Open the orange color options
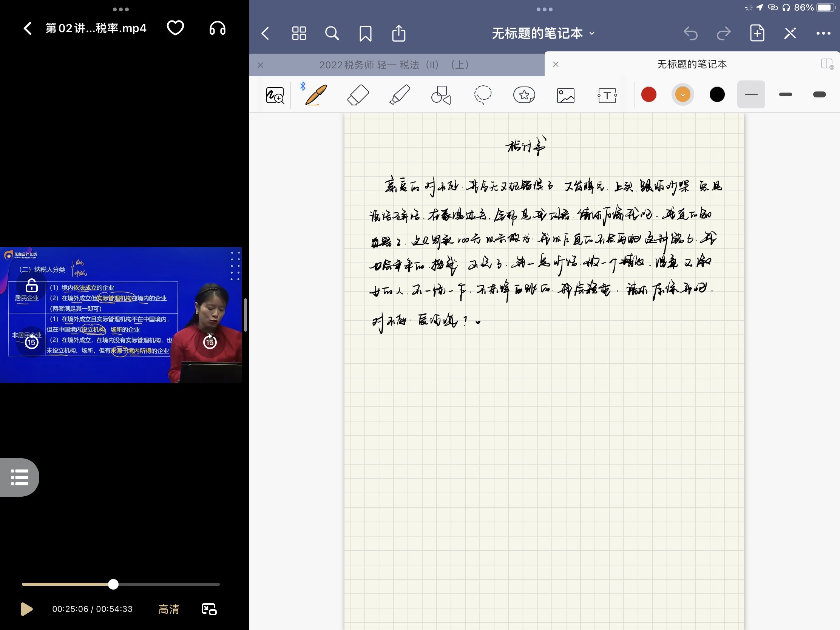The image size is (840, 630). coord(682,94)
